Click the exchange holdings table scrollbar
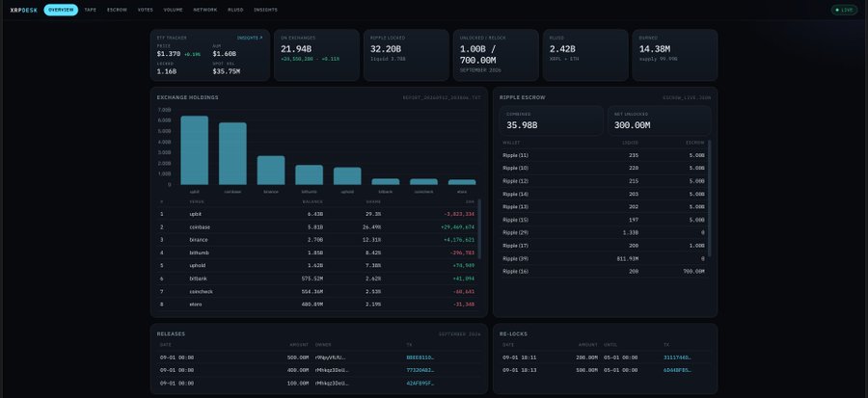The height and width of the screenshot is (398, 868). [x=479, y=228]
